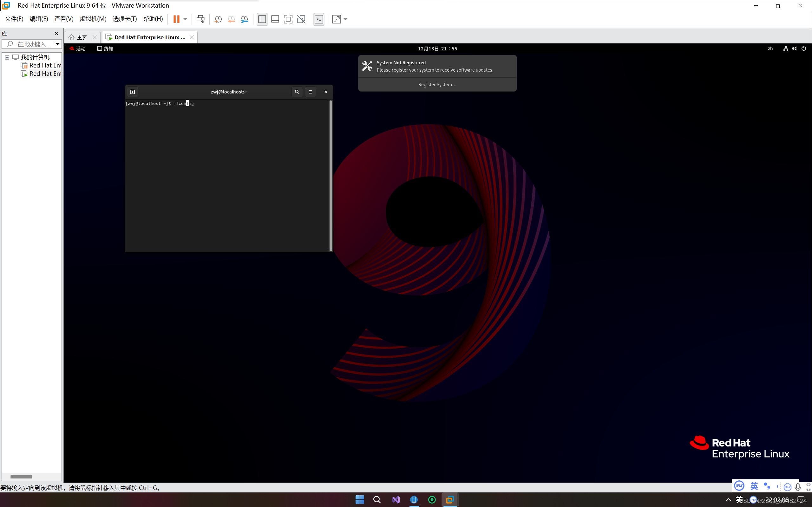The width and height of the screenshot is (812, 507).
Task: Click Send Ctrl+Alt+Del toolbar icon
Action: point(200,19)
